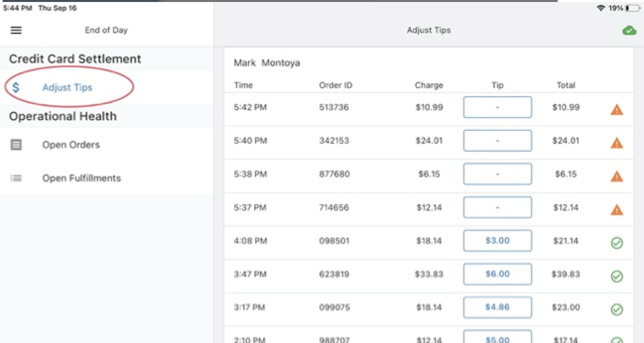This screenshot has width=644, height=343.
Task: Click warning triangle for order 877680
Action: (616, 176)
